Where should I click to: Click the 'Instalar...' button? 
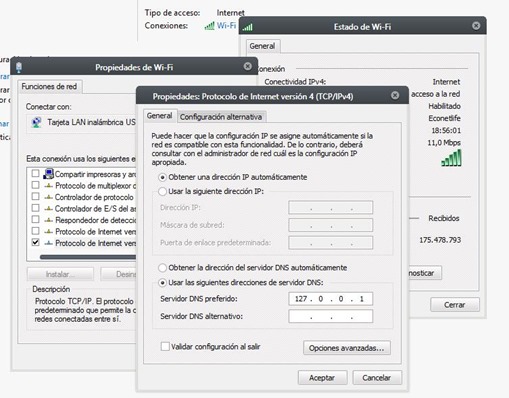pyautogui.click(x=60, y=274)
